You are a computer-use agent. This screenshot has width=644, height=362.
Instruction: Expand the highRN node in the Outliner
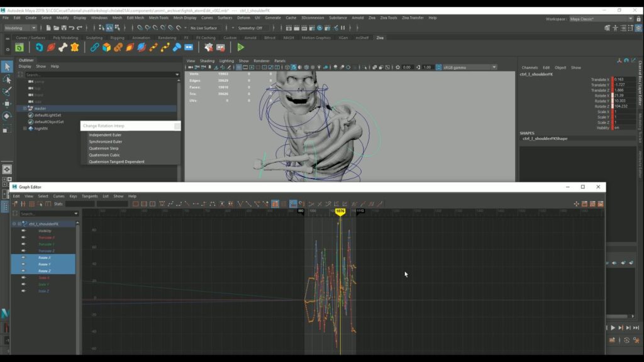(x=25, y=128)
